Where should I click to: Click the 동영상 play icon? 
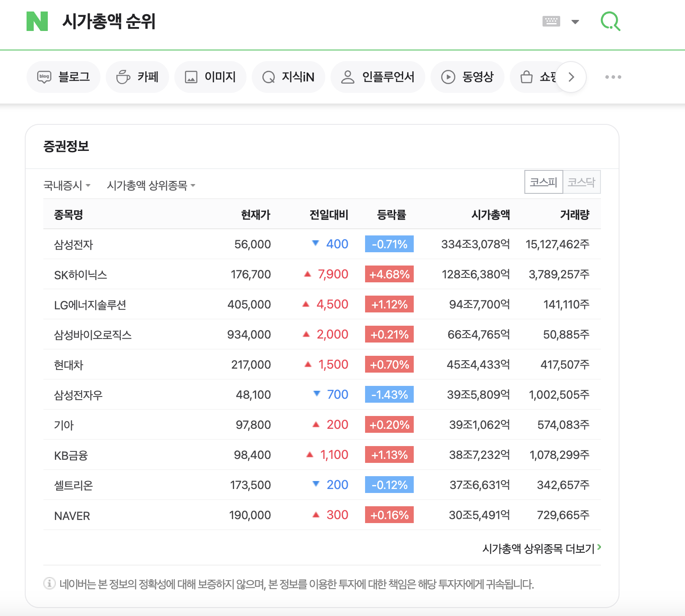tap(449, 77)
